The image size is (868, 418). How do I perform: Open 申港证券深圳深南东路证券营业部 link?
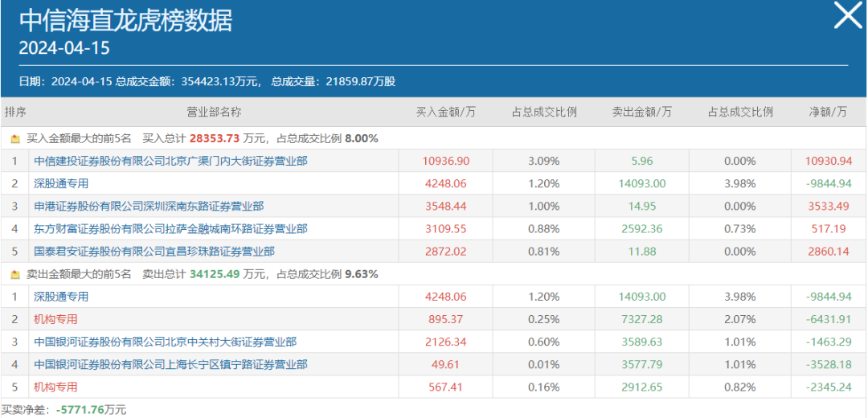tap(149, 207)
